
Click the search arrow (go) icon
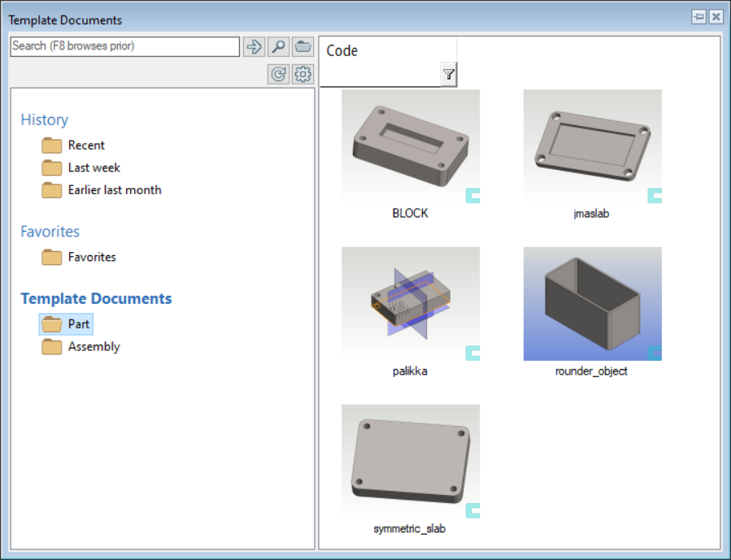click(254, 47)
